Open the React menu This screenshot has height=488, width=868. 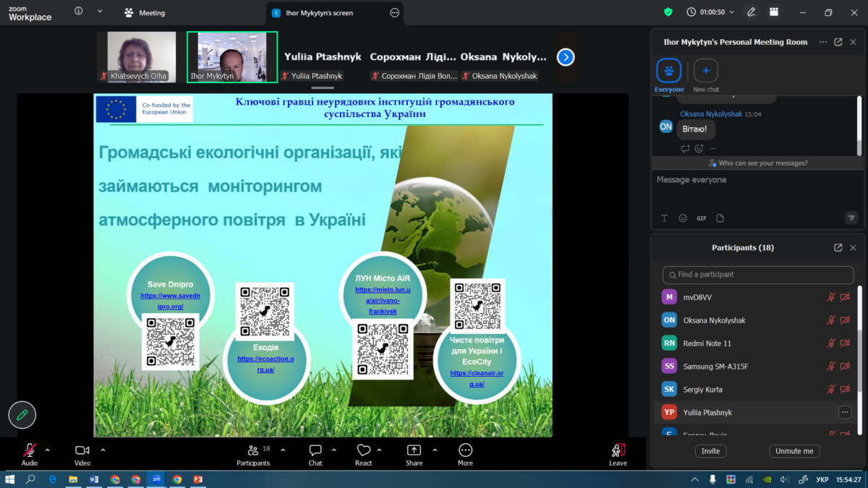tap(364, 454)
